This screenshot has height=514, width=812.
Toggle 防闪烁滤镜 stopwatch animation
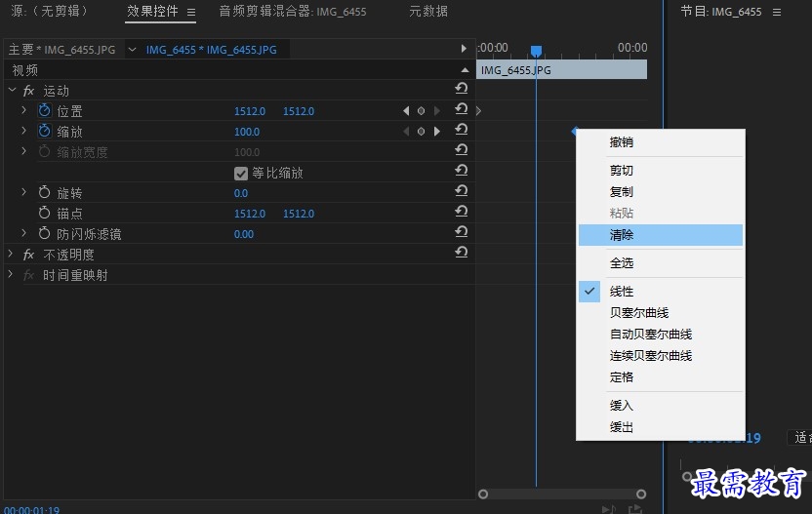coord(45,233)
